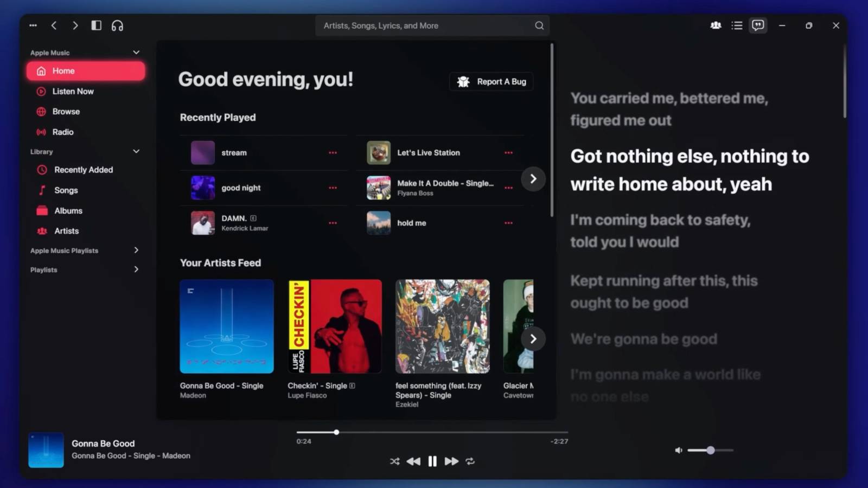Viewport: 868px width, 488px height.
Task: Click now playing album art thumbnail
Action: click(46, 450)
